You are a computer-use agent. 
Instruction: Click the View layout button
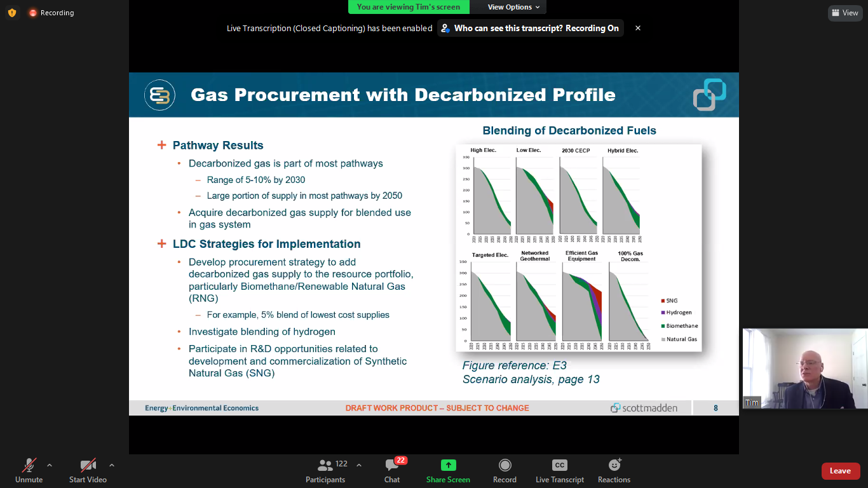pyautogui.click(x=845, y=13)
